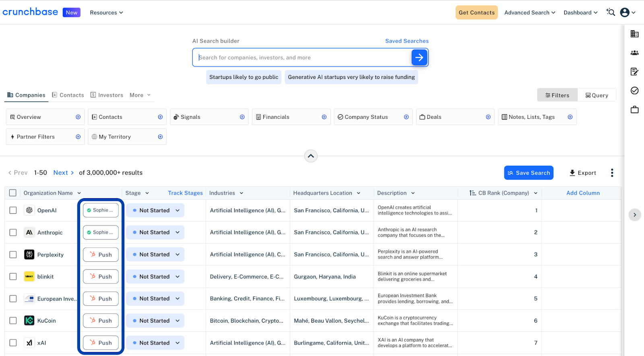Check the xAI row checkbox
The width and height of the screenshot is (644, 356).
13,343
